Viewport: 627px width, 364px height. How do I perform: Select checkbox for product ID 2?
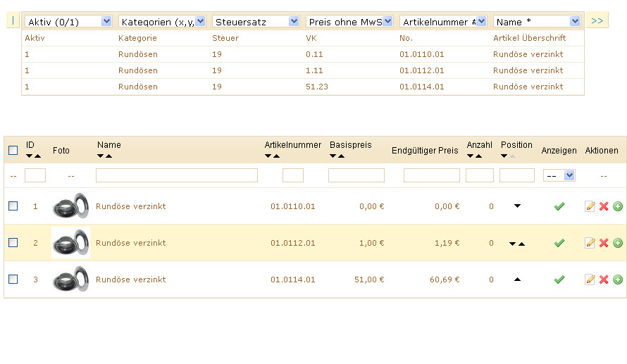click(13, 243)
